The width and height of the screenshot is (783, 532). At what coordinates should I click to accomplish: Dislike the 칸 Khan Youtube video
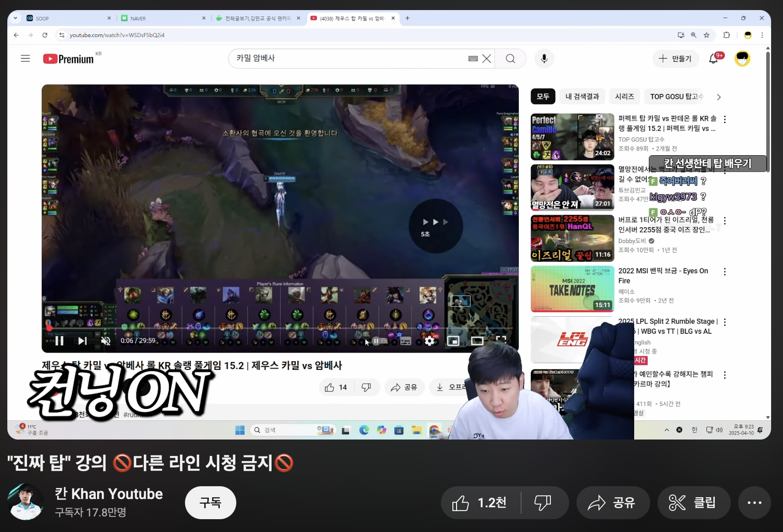point(544,503)
